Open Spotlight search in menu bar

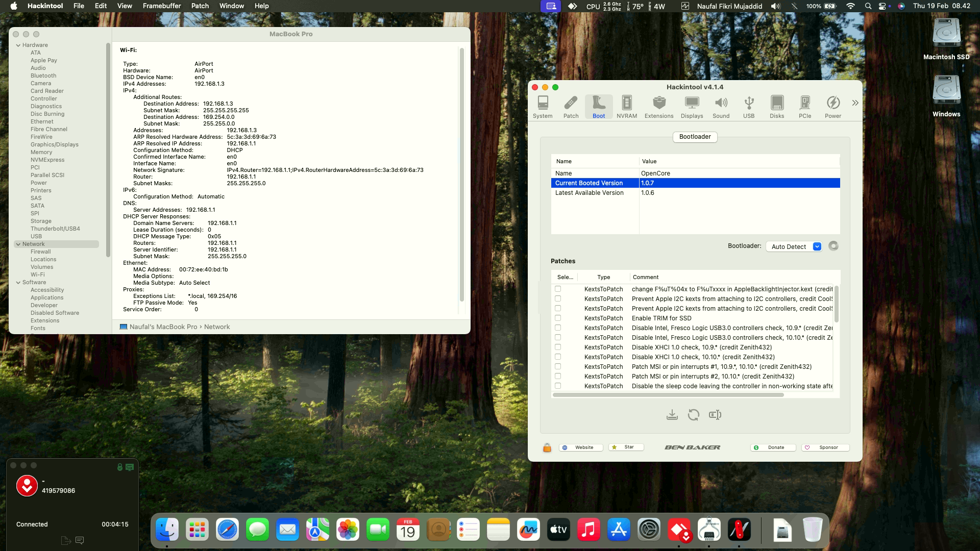click(x=868, y=6)
